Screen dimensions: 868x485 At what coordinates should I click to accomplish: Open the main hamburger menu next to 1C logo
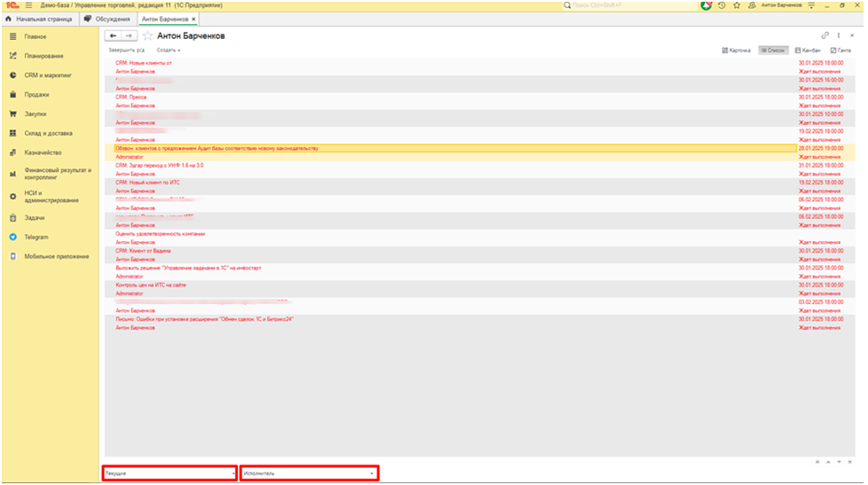(x=28, y=5)
